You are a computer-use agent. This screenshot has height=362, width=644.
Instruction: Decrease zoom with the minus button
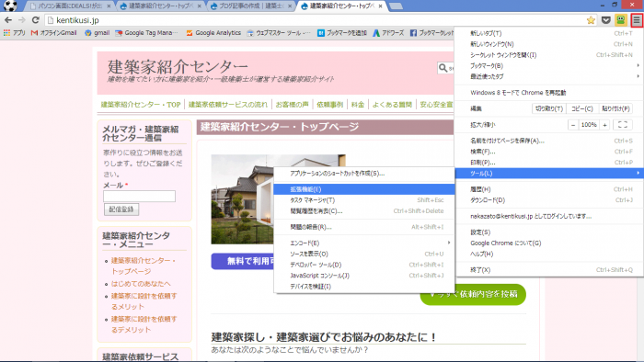573,125
